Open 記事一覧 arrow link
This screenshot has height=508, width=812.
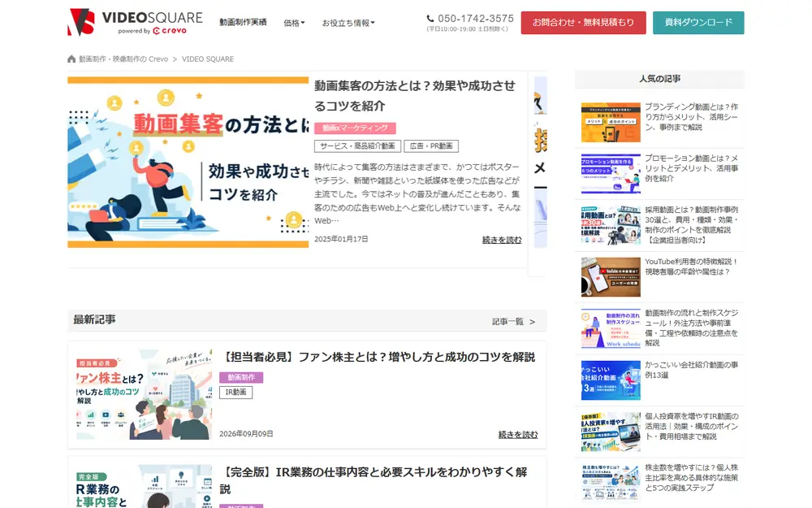tap(513, 322)
